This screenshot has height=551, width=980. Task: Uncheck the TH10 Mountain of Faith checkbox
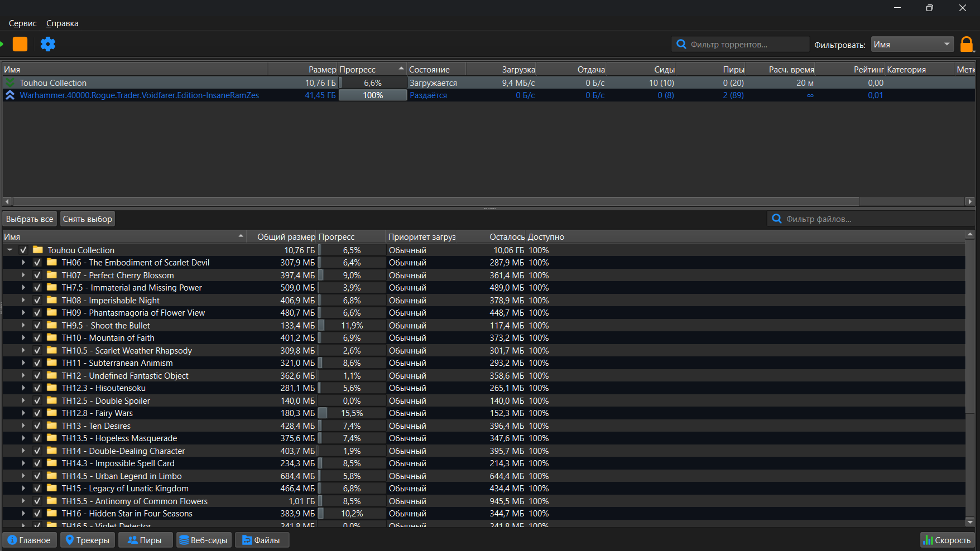37,338
